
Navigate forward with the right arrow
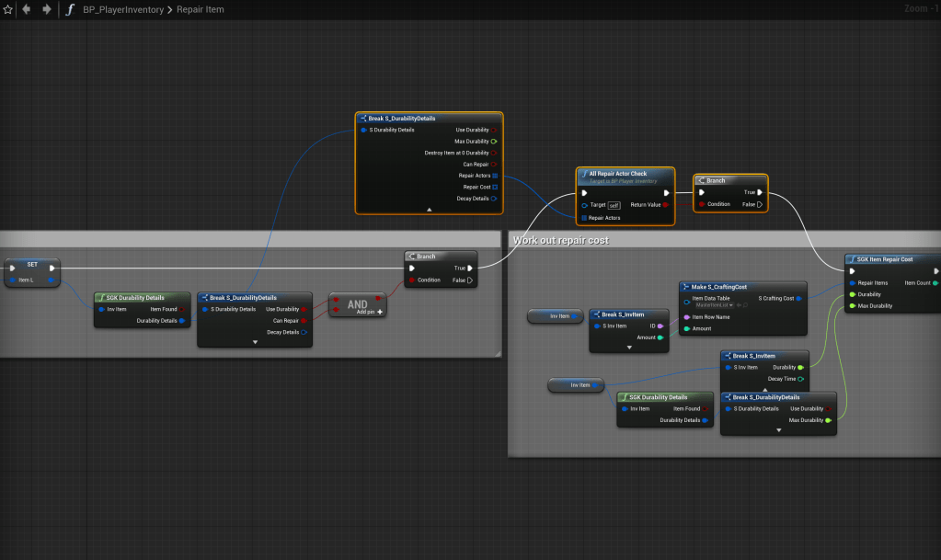click(47, 9)
